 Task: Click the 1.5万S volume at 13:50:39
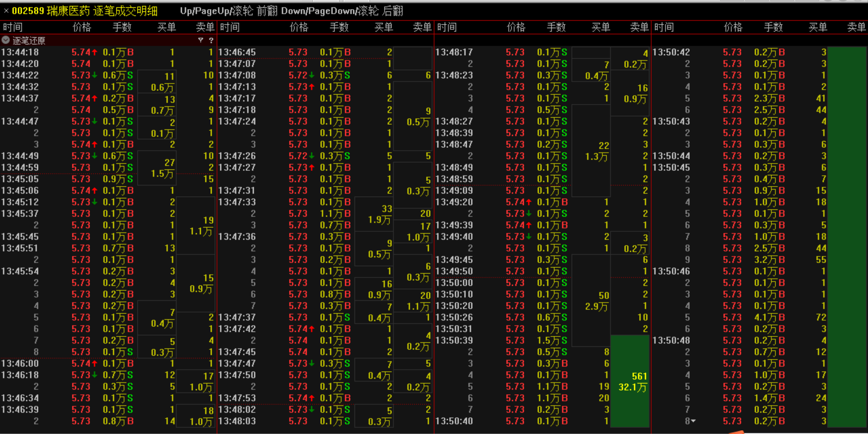pos(552,340)
